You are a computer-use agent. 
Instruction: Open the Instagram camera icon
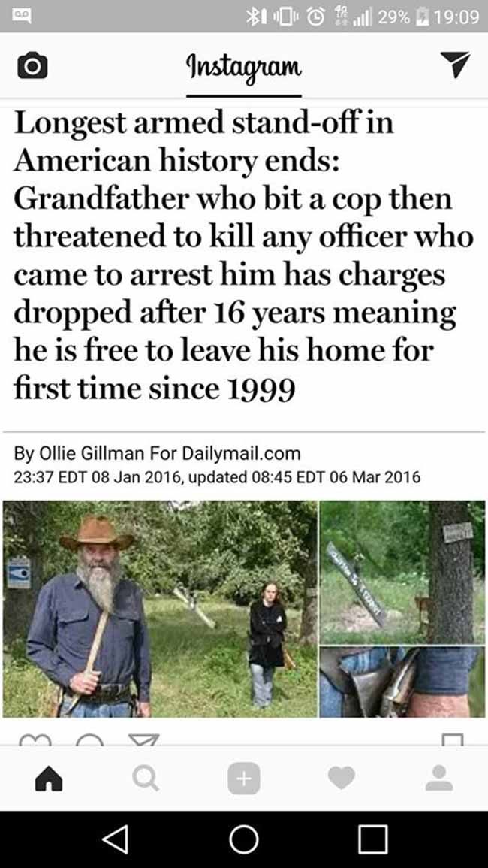[32, 66]
